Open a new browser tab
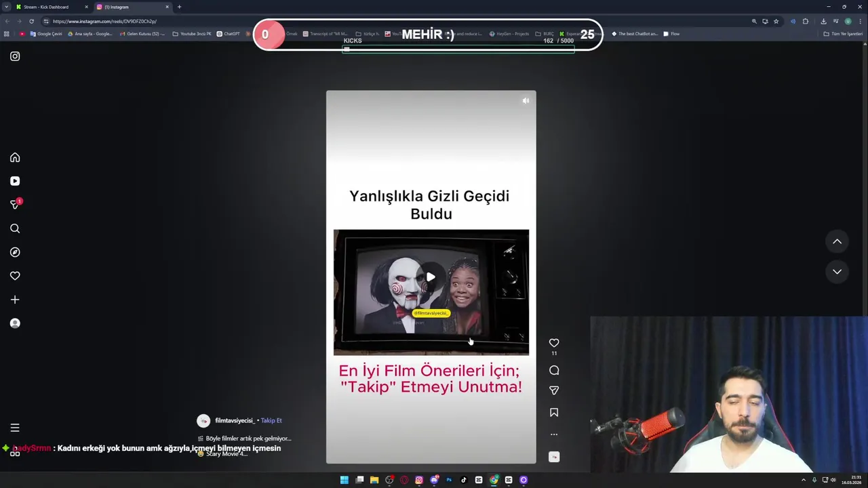The width and height of the screenshot is (868, 488). [x=179, y=7]
